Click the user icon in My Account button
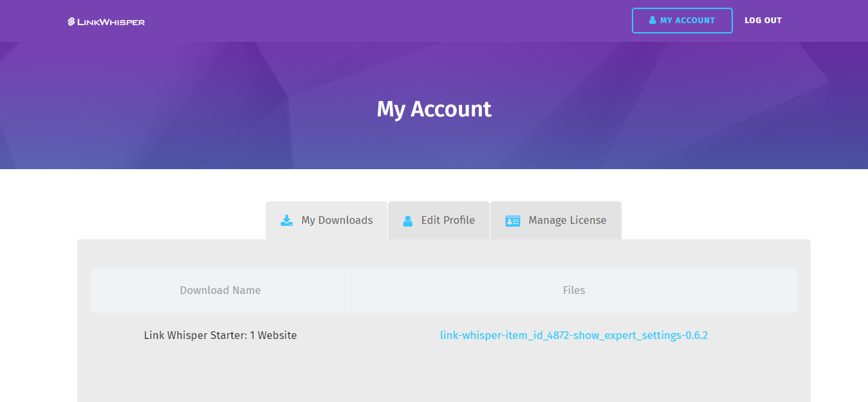The width and height of the screenshot is (868, 402). coord(652,21)
